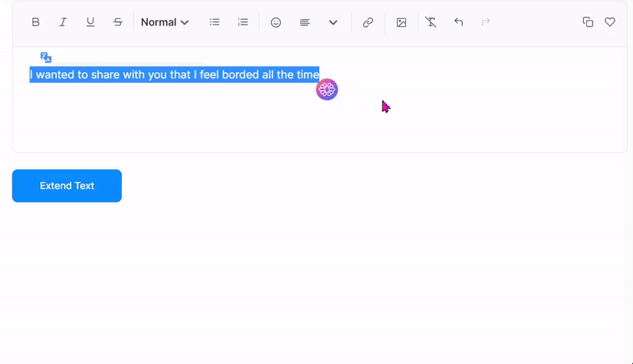The image size is (633, 364).
Task: Open the Normal text style dropdown
Action: (165, 22)
